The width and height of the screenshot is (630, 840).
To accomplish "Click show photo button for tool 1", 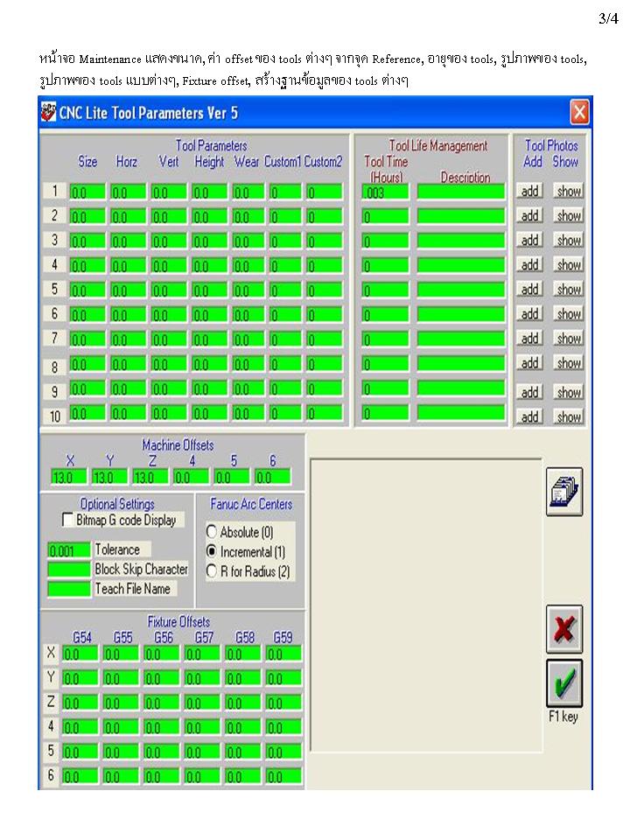I will pos(569,192).
